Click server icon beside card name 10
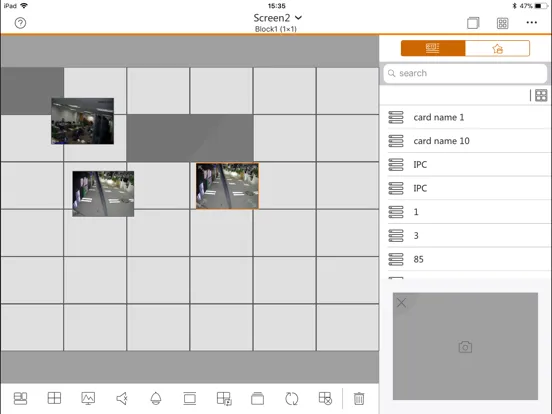Screen dimensions: 552x414 point(396,141)
